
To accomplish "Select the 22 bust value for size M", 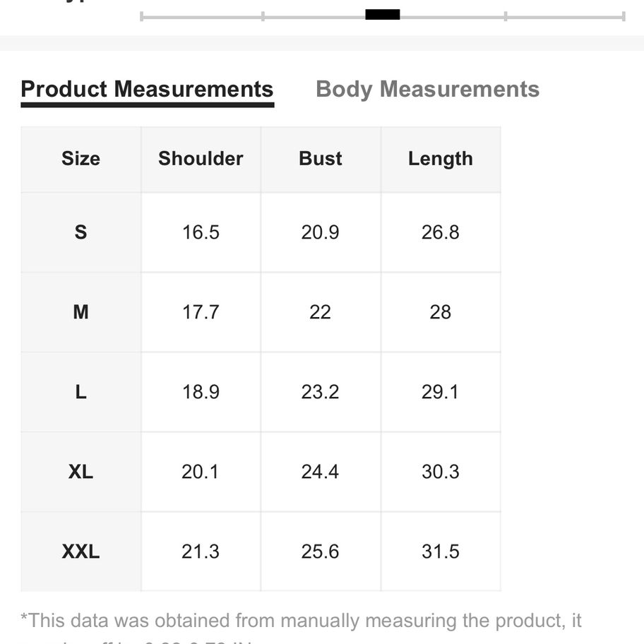I will (x=321, y=312).
